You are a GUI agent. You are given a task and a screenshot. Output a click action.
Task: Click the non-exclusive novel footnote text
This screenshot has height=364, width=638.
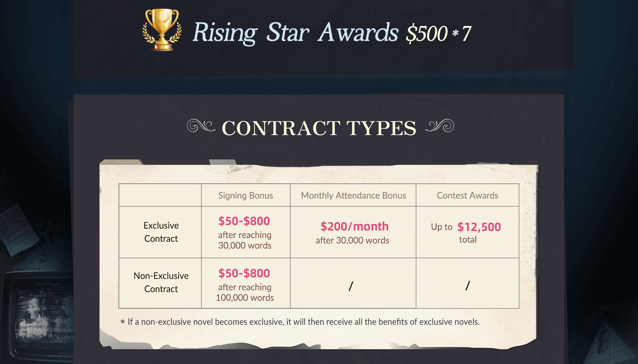tap(304, 322)
